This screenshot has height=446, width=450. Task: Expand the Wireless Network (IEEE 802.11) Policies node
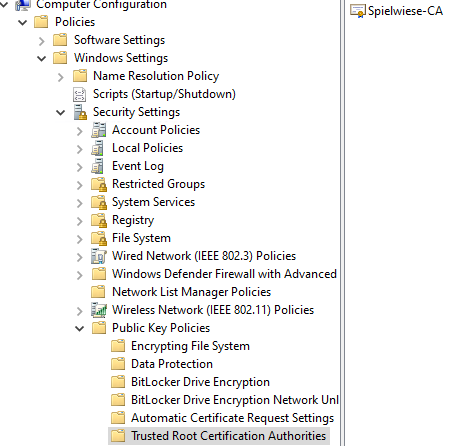pyautogui.click(x=80, y=311)
